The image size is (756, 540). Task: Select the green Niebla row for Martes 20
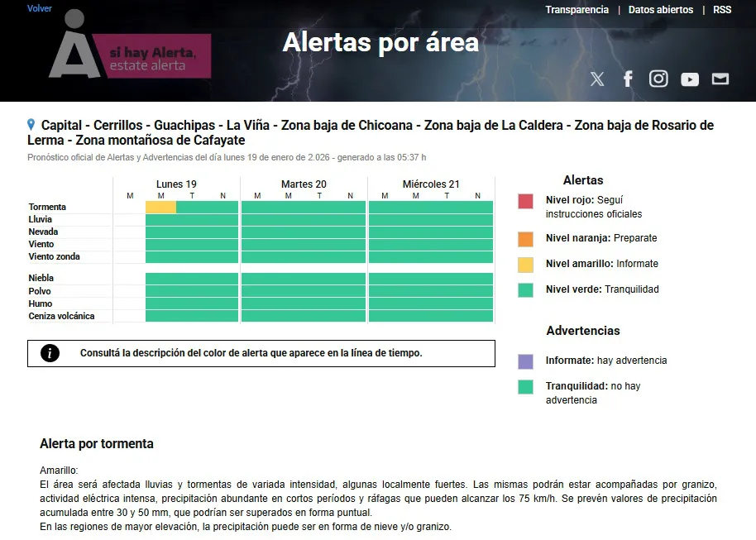coord(304,277)
